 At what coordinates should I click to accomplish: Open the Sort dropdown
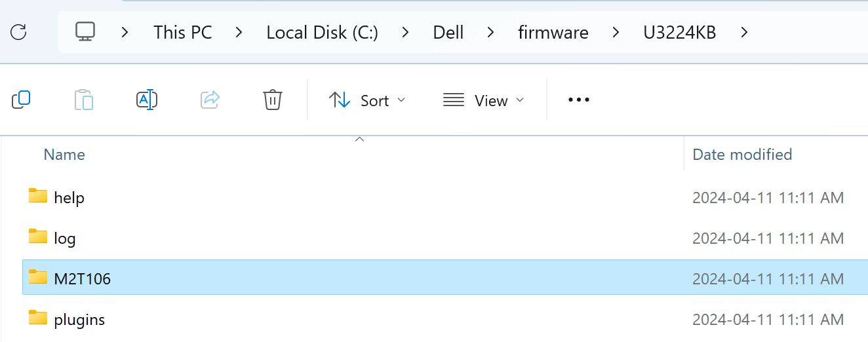pos(367,100)
